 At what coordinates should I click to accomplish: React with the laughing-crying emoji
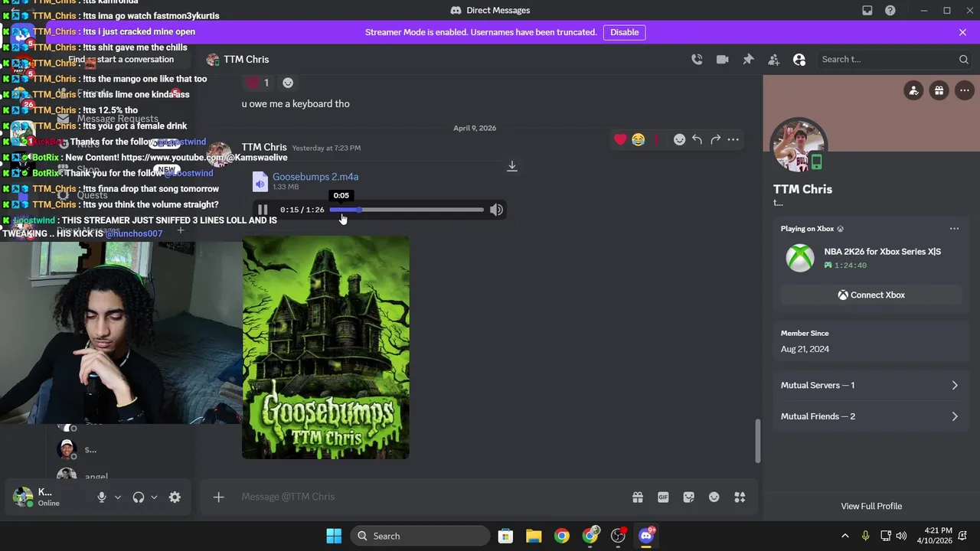pyautogui.click(x=638, y=139)
